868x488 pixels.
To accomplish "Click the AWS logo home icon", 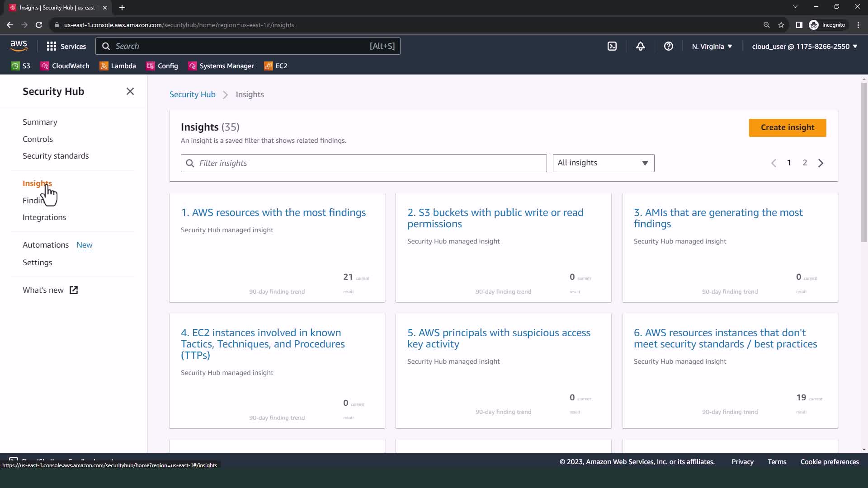I will pos(19,46).
